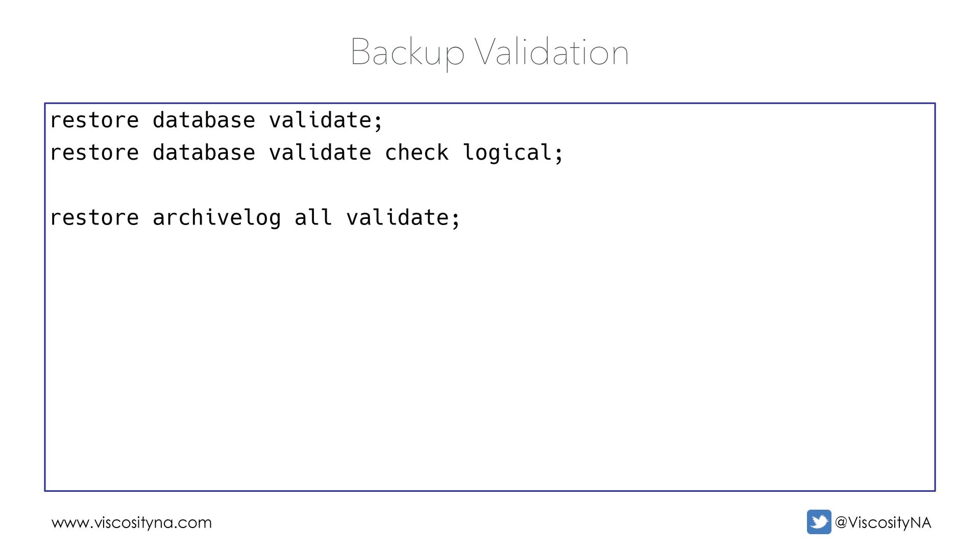Screen dimensions: 980x551
Task: Click the Twitter bird icon
Action: click(x=819, y=522)
